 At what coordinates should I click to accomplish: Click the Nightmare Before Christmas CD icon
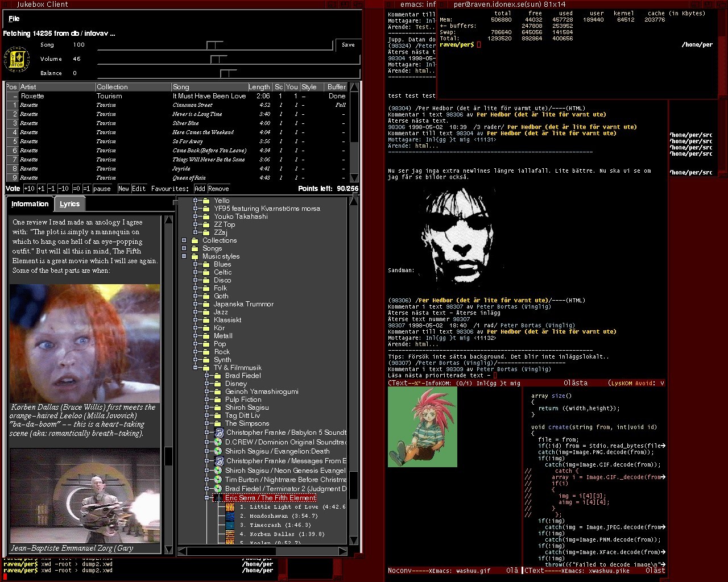pyautogui.click(x=218, y=480)
